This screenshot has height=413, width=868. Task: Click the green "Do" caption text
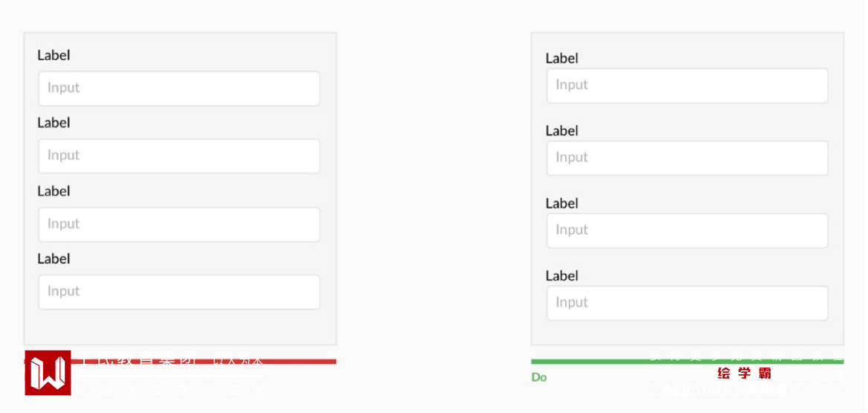(x=539, y=377)
